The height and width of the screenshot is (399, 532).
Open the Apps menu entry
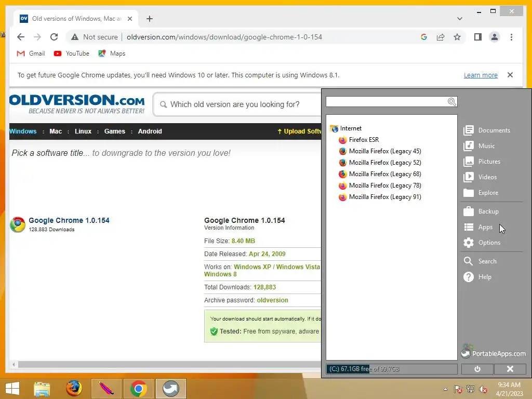(478, 227)
